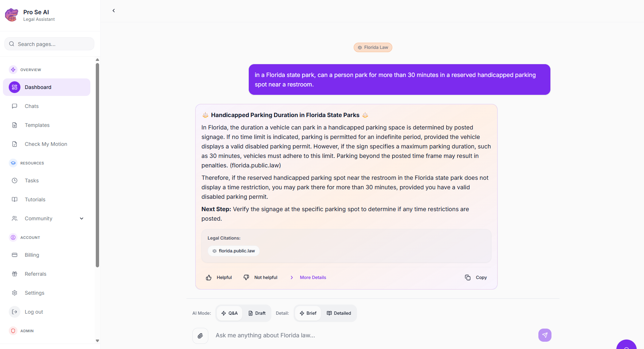Open Billing from the Account section
Viewport: 644px width, 349px height.
32,255
